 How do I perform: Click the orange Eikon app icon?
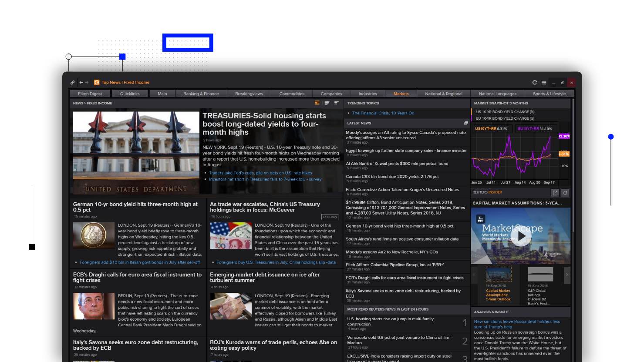tap(97, 82)
